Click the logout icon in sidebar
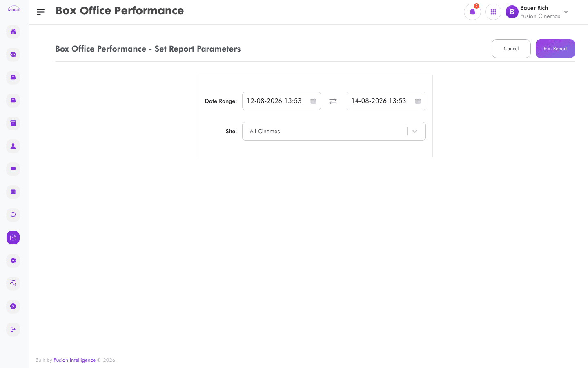588x368 pixels. pyautogui.click(x=13, y=329)
